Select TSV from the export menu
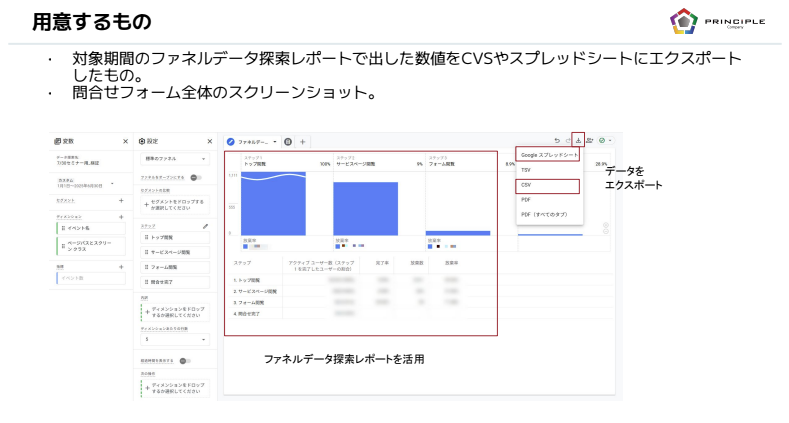The width and height of the screenshot is (789, 423). click(525, 170)
